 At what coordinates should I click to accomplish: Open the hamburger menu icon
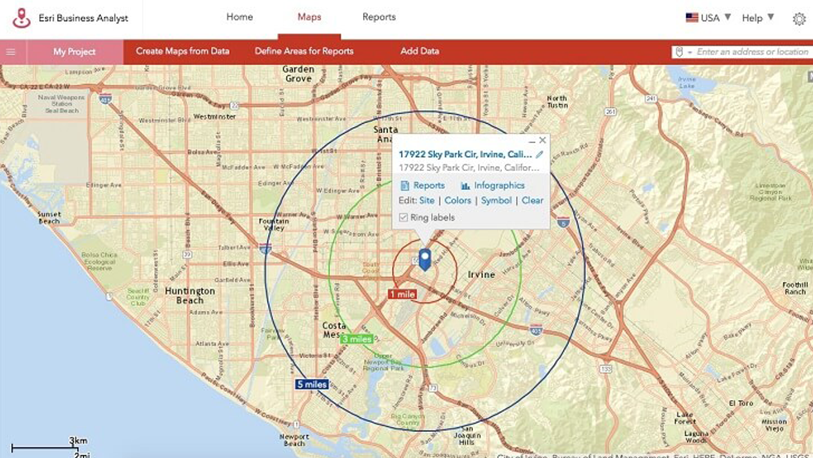pyautogui.click(x=10, y=52)
